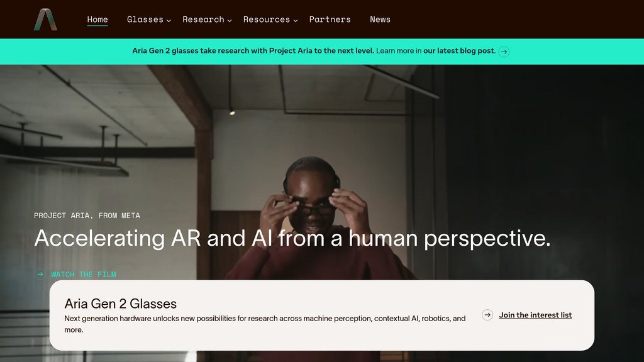Viewport: 644px width, 362px height.
Task: Click the "Project Aria, from Meta" tagline
Action: click(87, 216)
